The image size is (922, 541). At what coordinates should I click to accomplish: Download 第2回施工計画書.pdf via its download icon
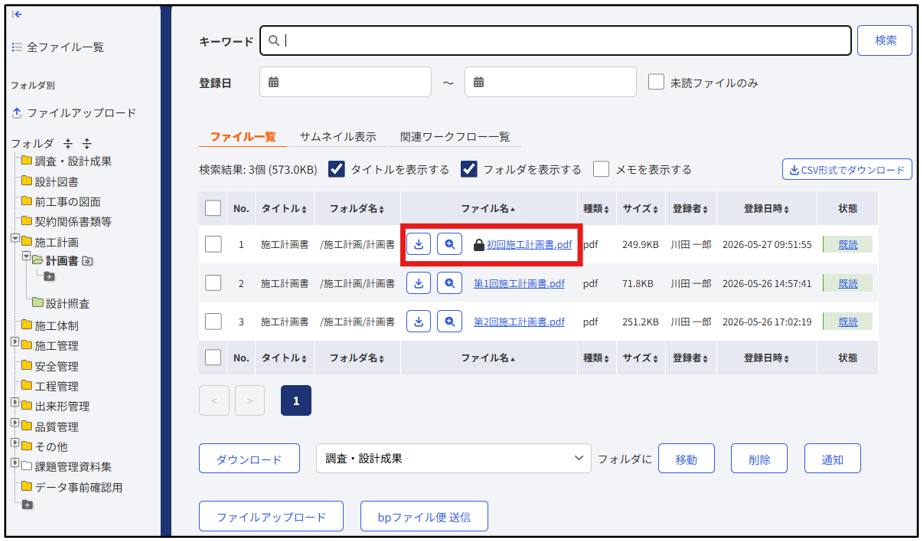(419, 322)
